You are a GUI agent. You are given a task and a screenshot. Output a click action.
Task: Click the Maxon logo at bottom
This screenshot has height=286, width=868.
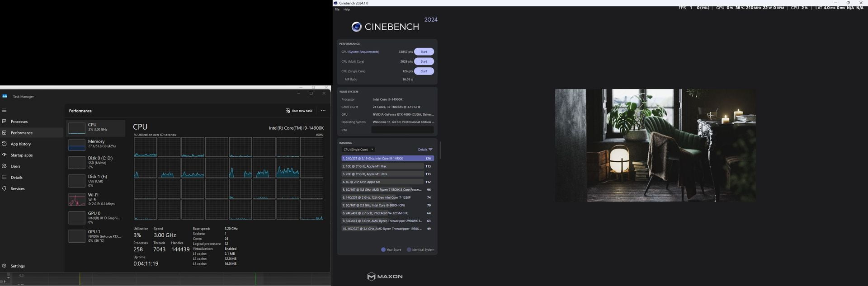pos(385,277)
